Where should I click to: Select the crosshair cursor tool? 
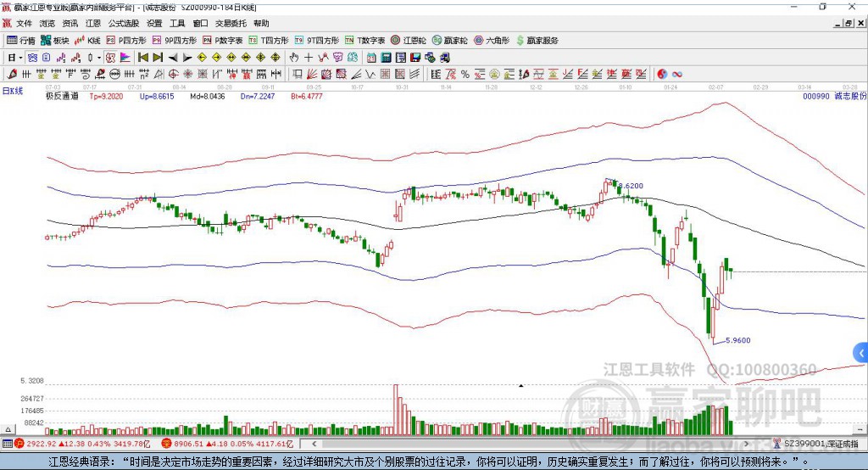[309, 58]
